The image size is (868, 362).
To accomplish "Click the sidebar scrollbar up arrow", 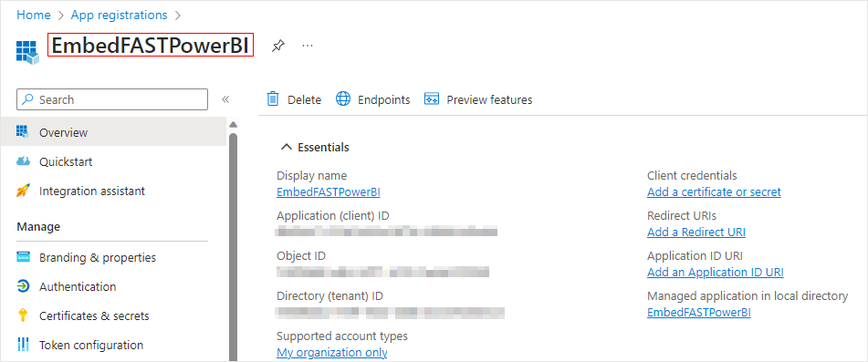I will [x=233, y=124].
